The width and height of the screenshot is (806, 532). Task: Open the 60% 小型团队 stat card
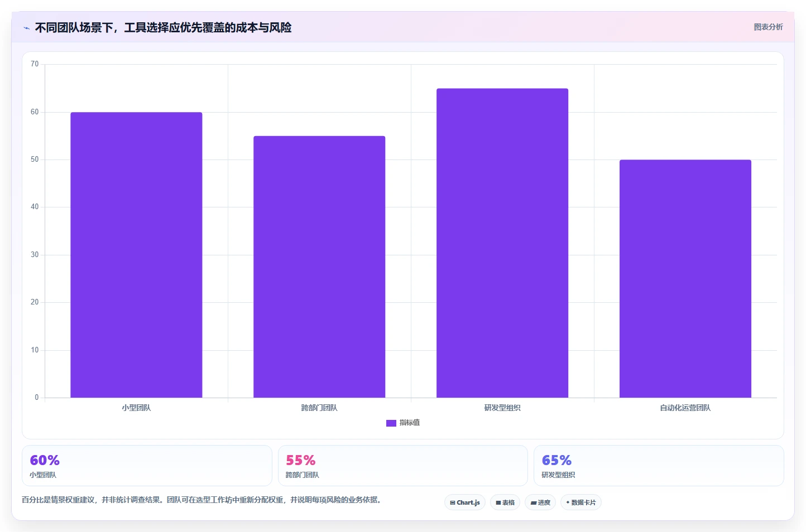pos(147,466)
